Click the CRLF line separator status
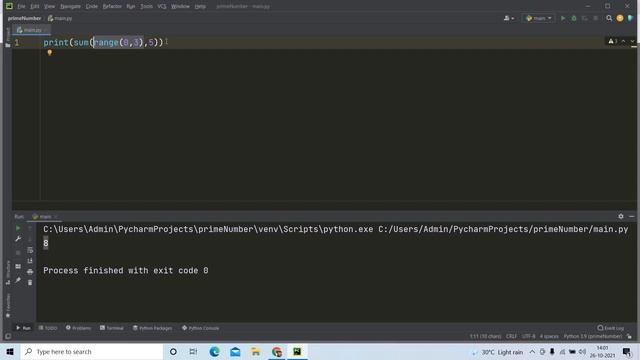640x360 pixels. 511,336
